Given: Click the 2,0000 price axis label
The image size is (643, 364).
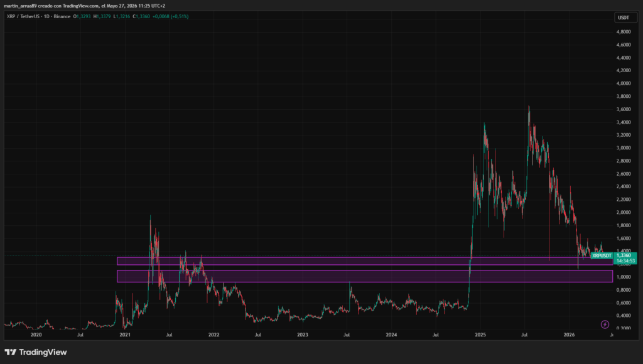Looking at the screenshot, I should [624, 212].
